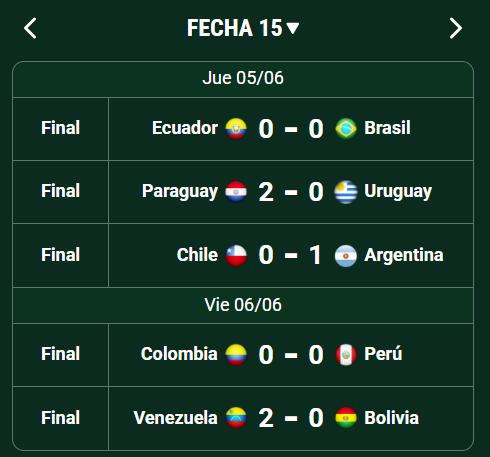Click the Paraguay flag icon

(x=236, y=192)
